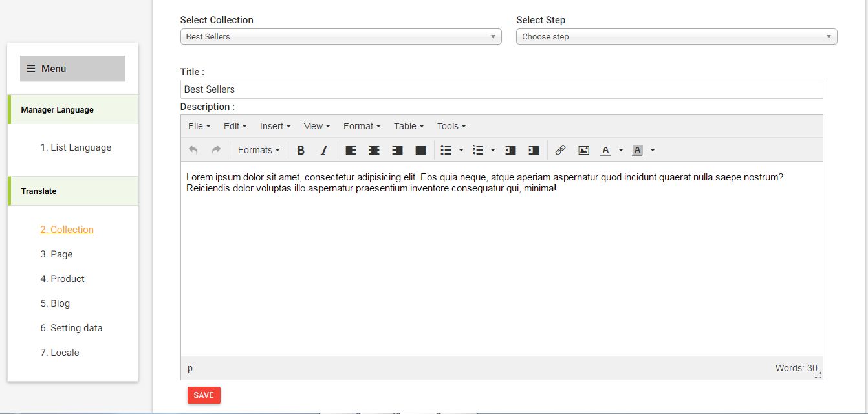
Task: Apply bullet list formatting
Action: [x=446, y=150]
